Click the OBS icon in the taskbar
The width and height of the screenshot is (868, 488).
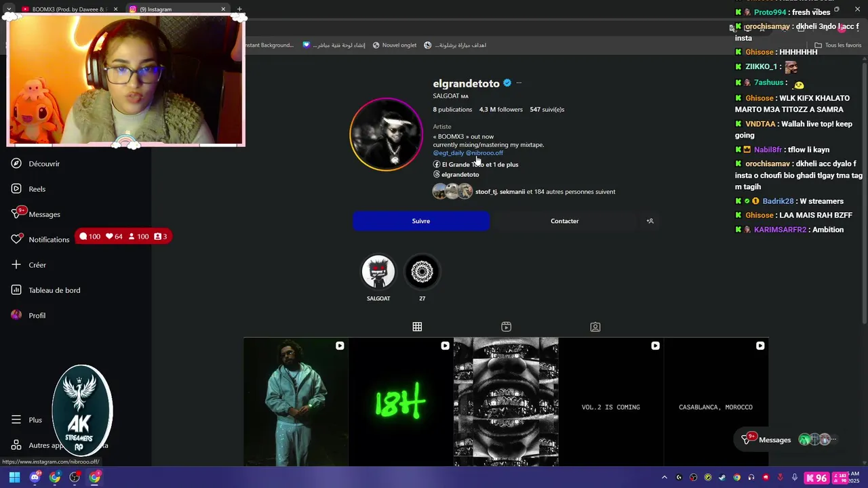[75, 477]
